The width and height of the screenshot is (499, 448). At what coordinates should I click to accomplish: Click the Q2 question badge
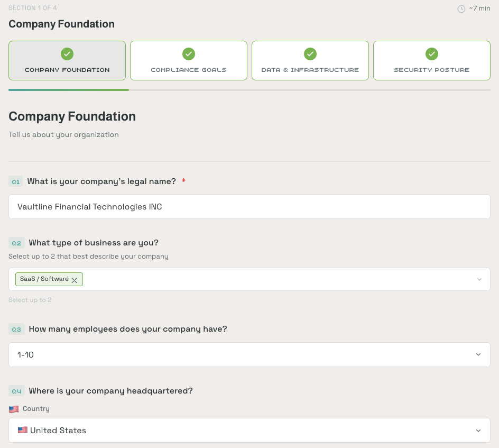16,243
